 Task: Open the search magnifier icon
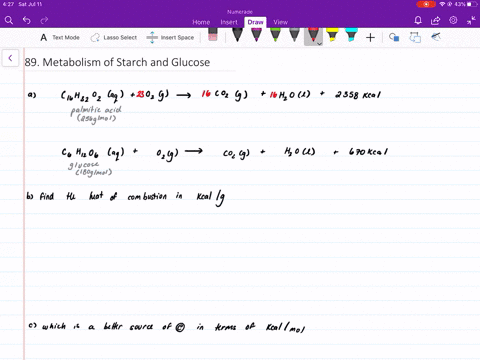[x=9, y=21]
